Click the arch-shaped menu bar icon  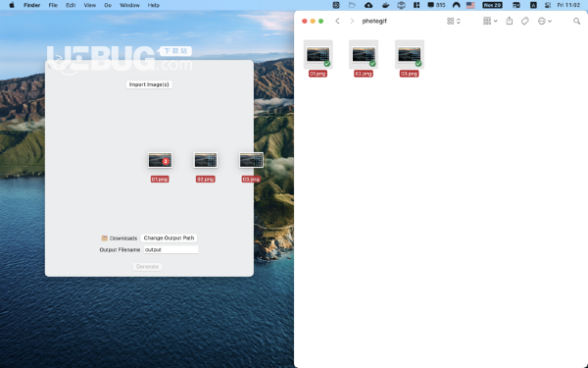456,5
